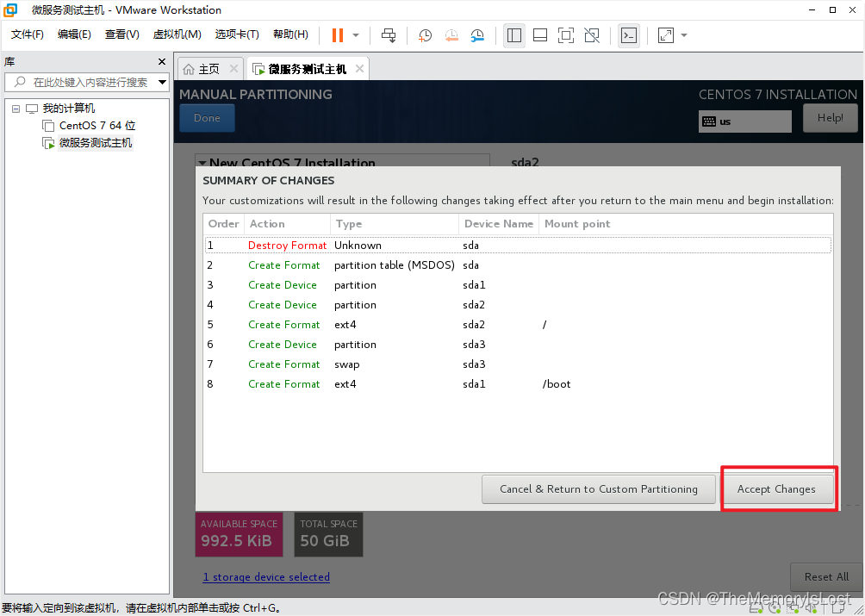Screen dimensions: 865x616
Task: Collapse New CentOS 7 Installation expander
Action: pyautogui.click(x=202, y=163)
